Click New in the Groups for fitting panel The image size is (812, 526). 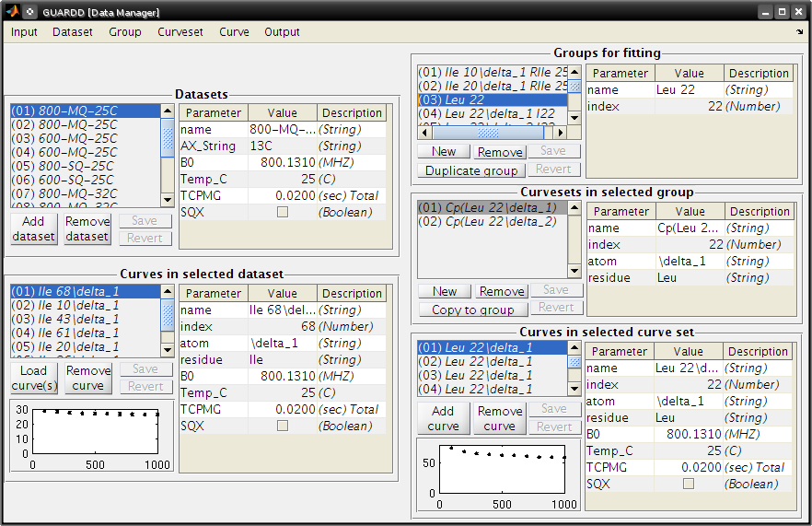coord(444,152)
